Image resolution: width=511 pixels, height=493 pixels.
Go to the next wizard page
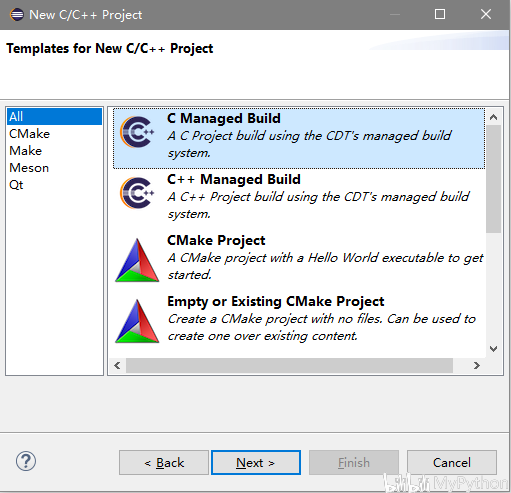tap(256, 463)
